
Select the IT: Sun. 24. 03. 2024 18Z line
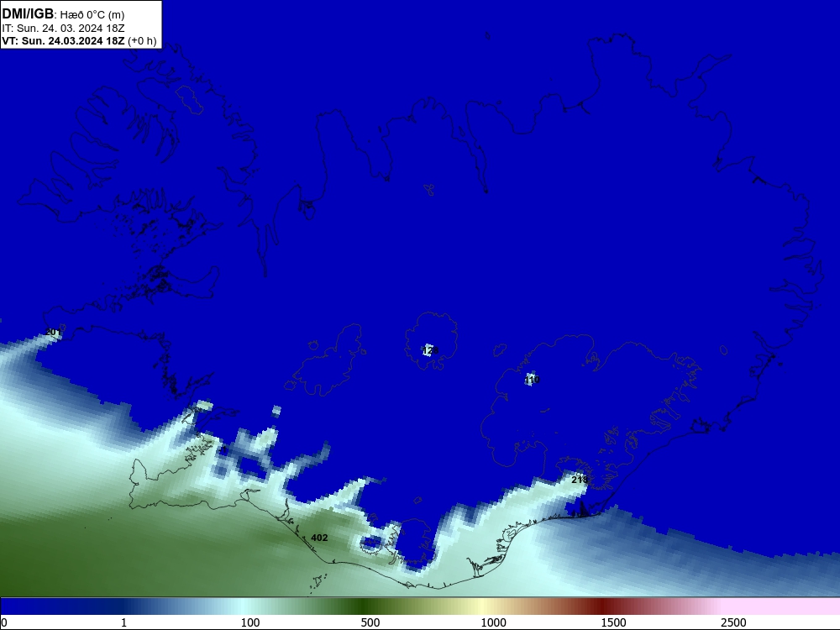click(x=63, y=29)
